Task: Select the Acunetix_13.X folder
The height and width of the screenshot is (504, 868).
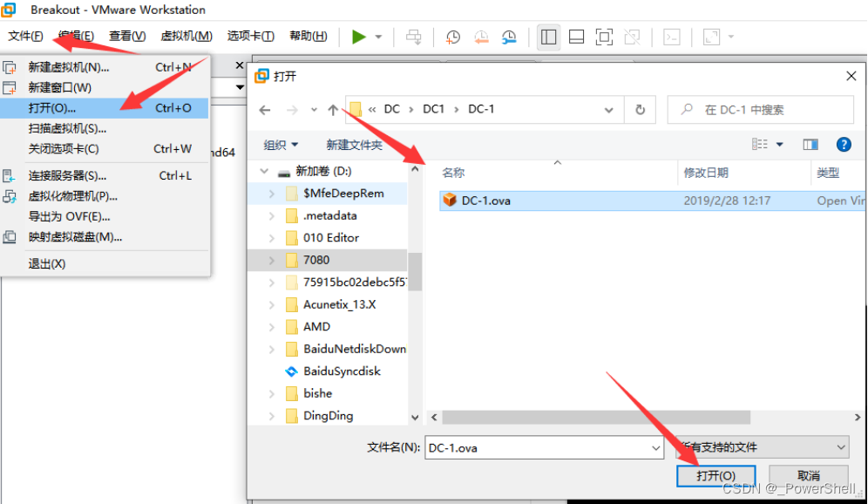Action: (339, 304)
